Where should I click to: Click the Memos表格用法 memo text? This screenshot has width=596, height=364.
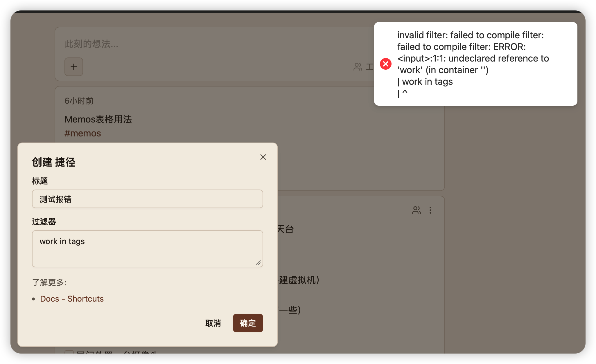(x=98, y=119)
